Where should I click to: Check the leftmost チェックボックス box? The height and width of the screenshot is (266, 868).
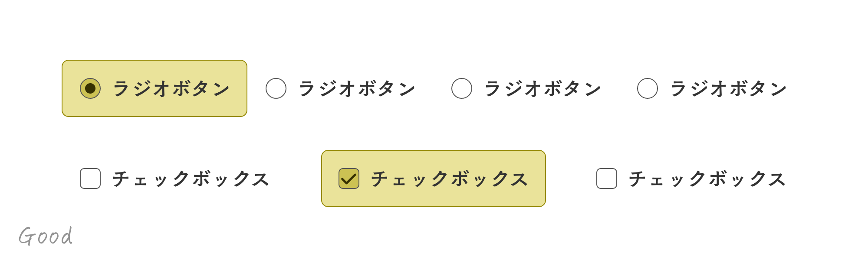tap(90, 178)
